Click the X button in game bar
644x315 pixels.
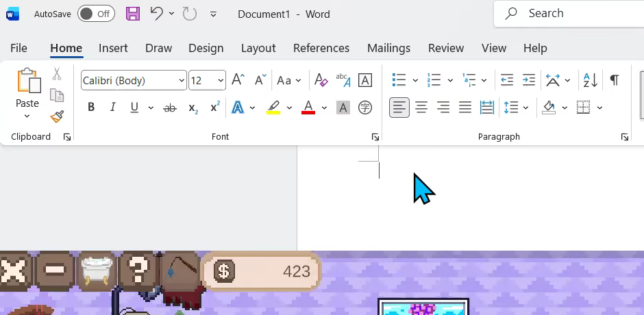tap(14, 270)
